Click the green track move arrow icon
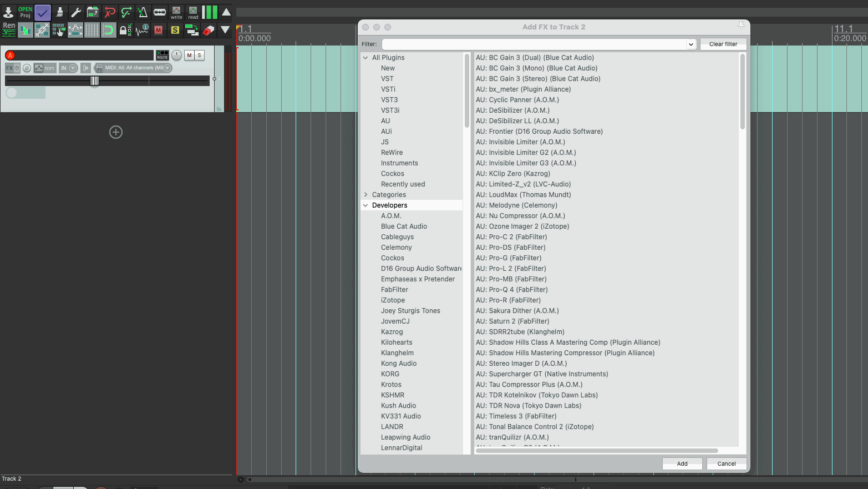 [x=192, y=29]
